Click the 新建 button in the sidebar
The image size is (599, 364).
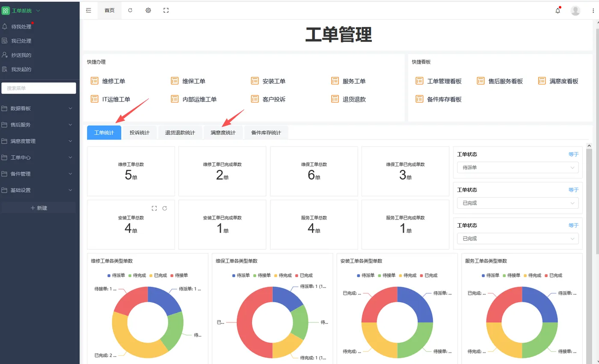click(39, 207)
